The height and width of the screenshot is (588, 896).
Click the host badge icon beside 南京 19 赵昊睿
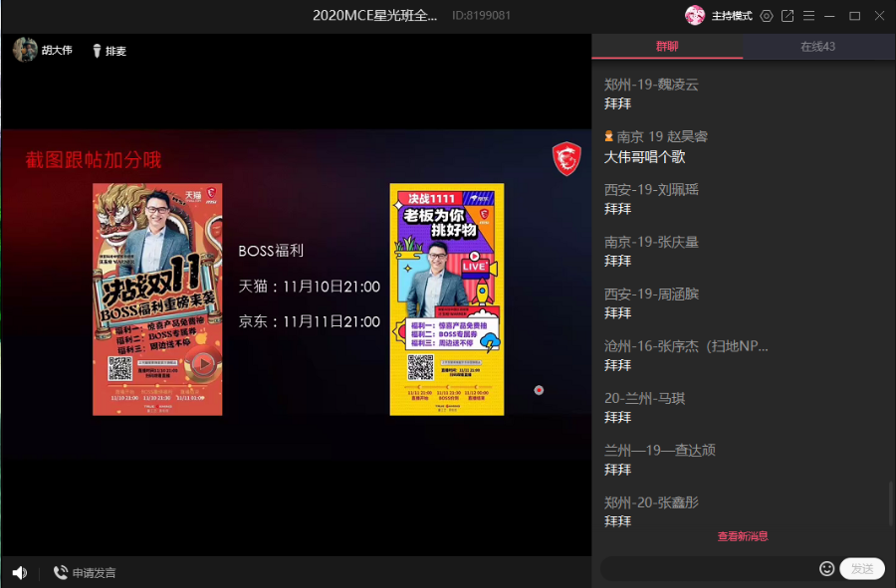point(608,136)
